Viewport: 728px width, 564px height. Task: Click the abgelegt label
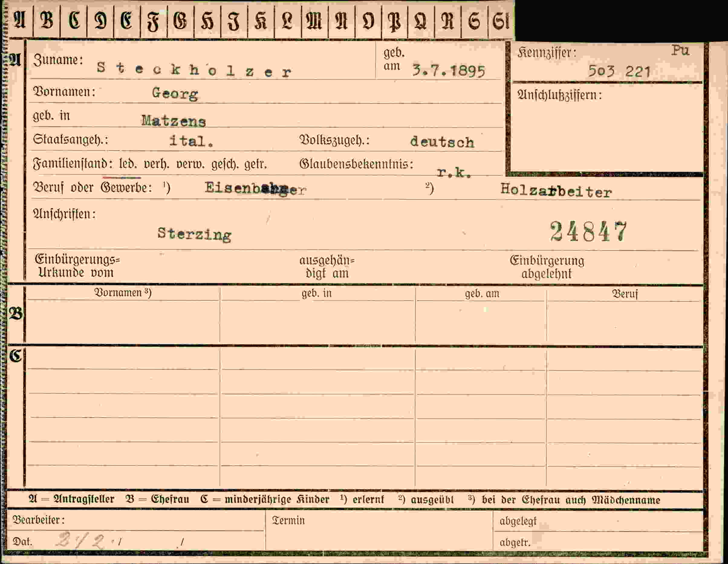(x=518, y=521)
